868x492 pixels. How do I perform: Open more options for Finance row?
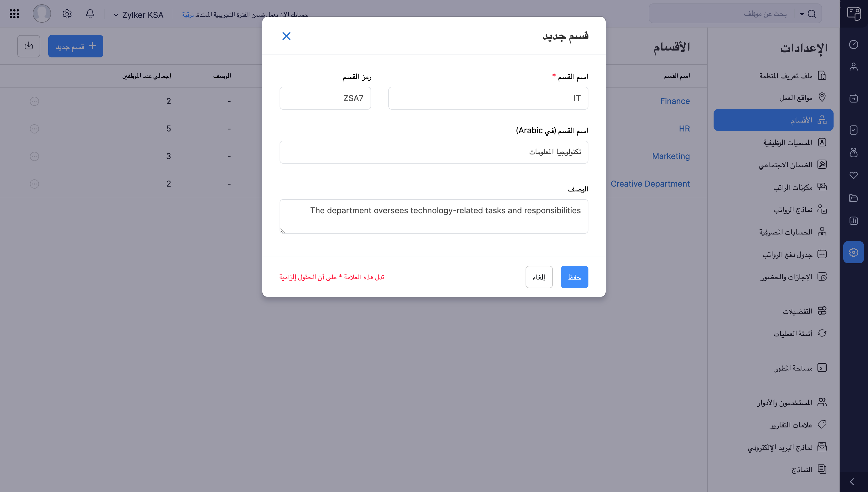34,101
